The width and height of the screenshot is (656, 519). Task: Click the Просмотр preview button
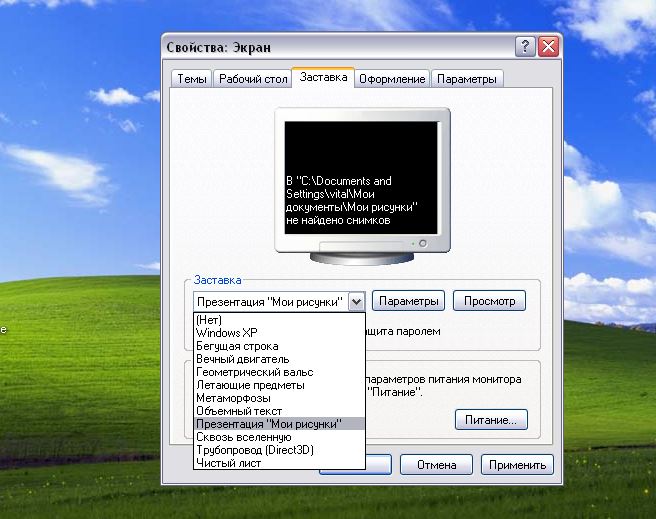coord(489,301)
